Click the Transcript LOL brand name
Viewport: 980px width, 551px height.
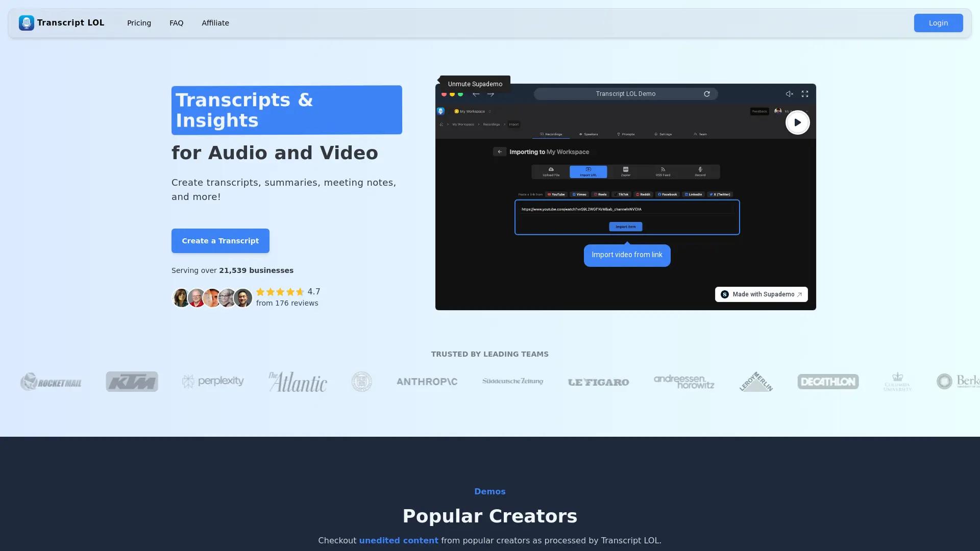tap(71, 23)
